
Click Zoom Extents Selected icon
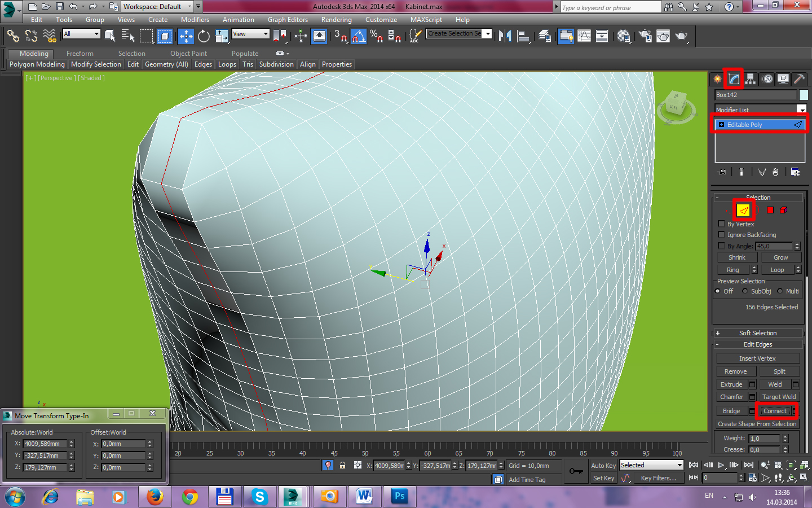791,465
